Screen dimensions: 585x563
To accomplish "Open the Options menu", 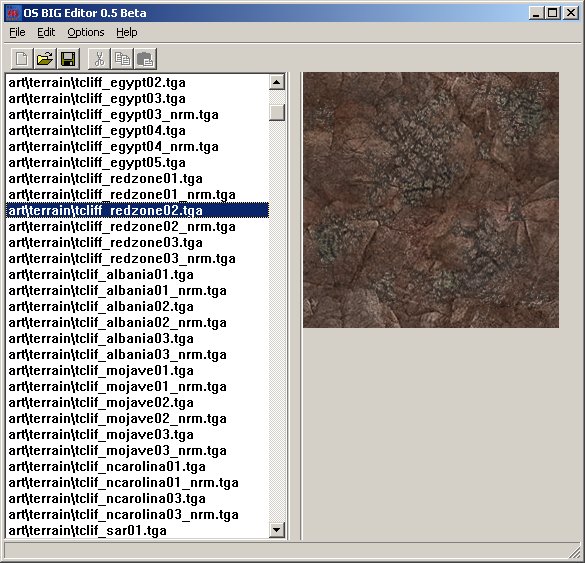I will (x=86, y=32).
